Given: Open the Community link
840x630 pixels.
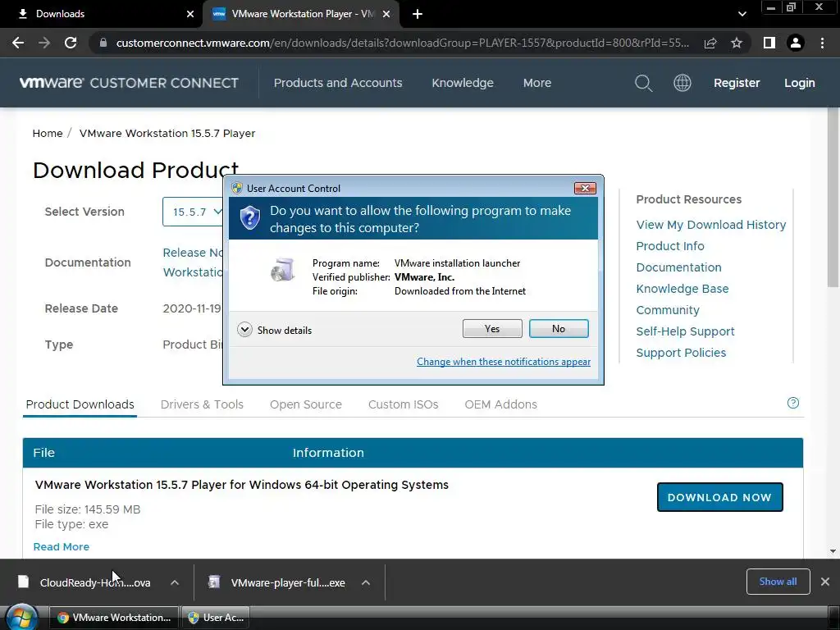Looking at the screenshot, I should (x=668, y=310).
